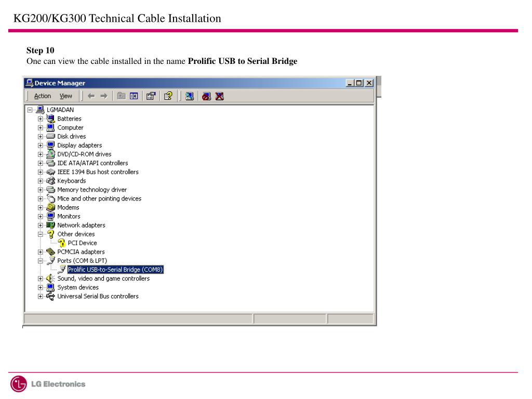
Task: Click the Universal Serial Bus USB icon
Action: (50, 296)
